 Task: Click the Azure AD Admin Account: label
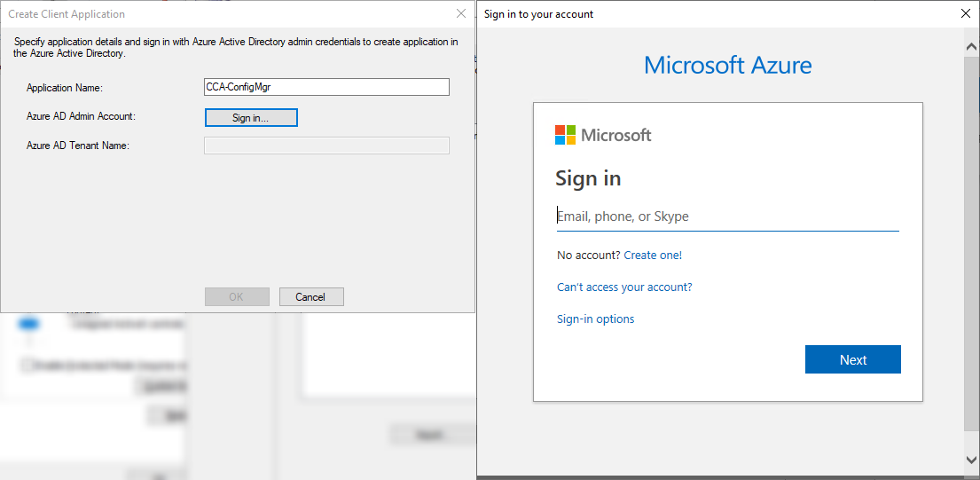[x=81, y=116]
